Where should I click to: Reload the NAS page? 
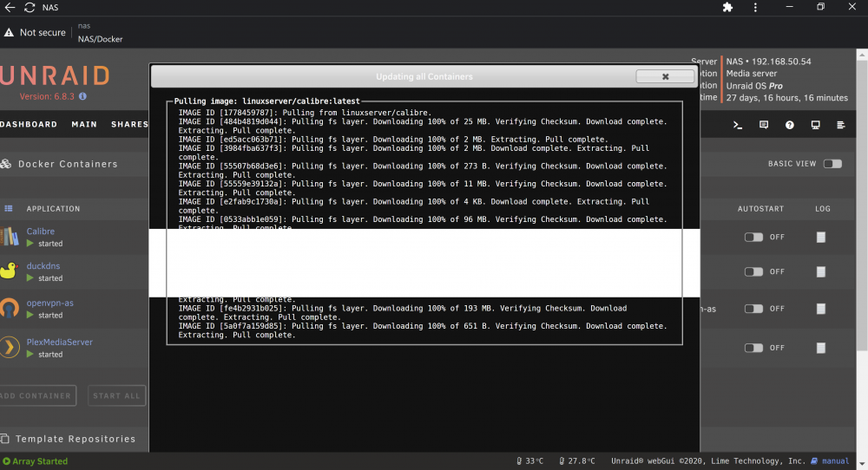(30, 7)
